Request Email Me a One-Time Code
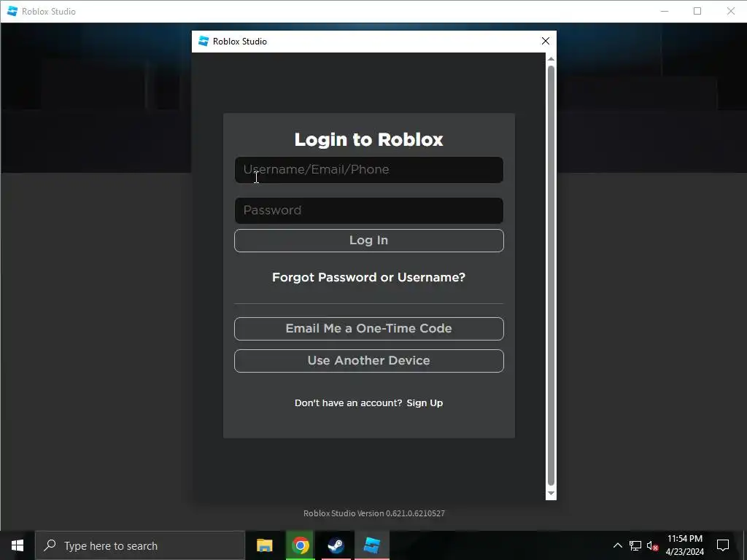The image size is (747, 560). (x=368, y=329)
